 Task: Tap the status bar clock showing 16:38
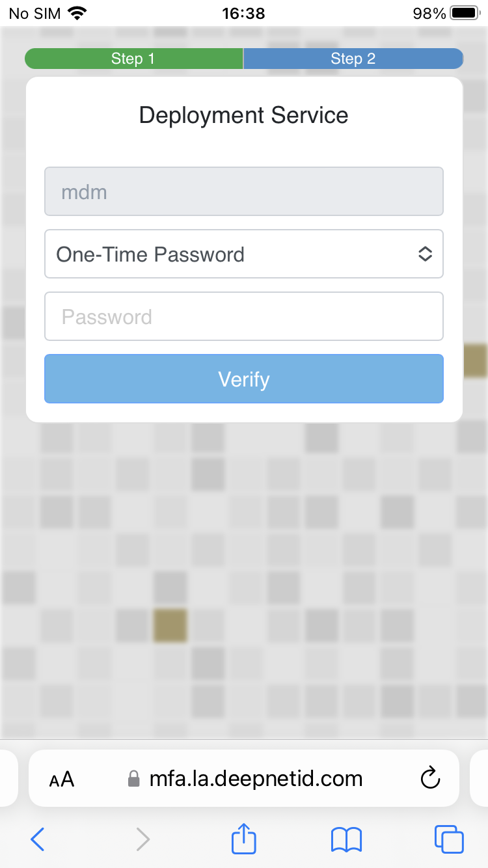[x=243, y=13]
